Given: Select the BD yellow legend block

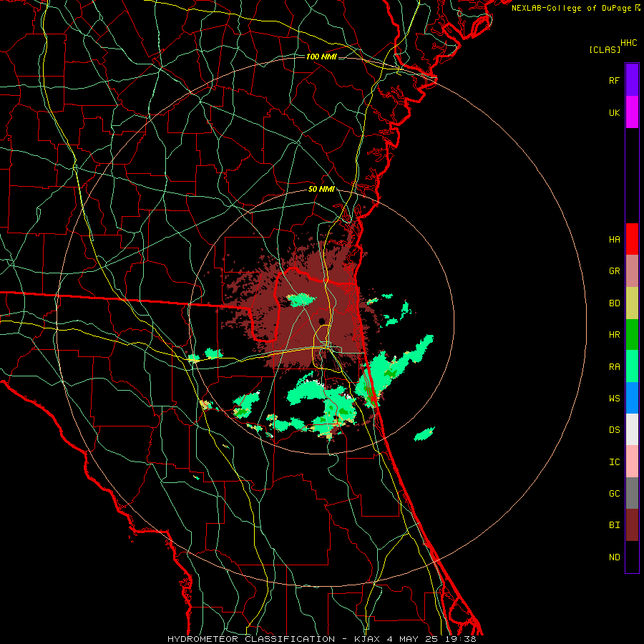Looking at the screenshot, I should click(x=632, y=303).
